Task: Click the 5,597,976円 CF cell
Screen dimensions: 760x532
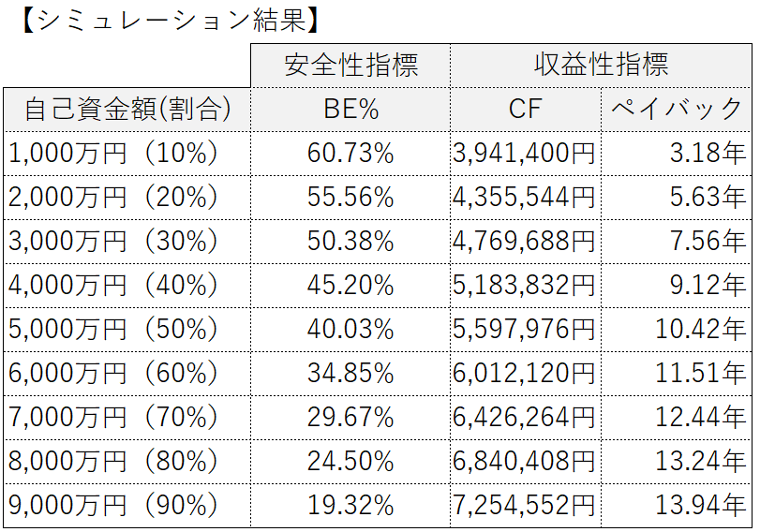Action: click(524, 329)
